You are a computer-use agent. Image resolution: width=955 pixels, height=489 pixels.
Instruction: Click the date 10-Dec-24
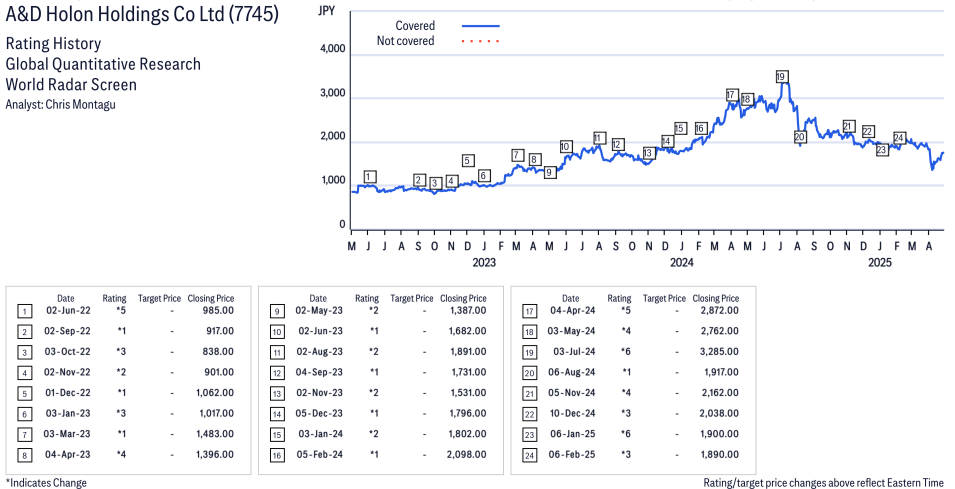[x=573, y=413]
